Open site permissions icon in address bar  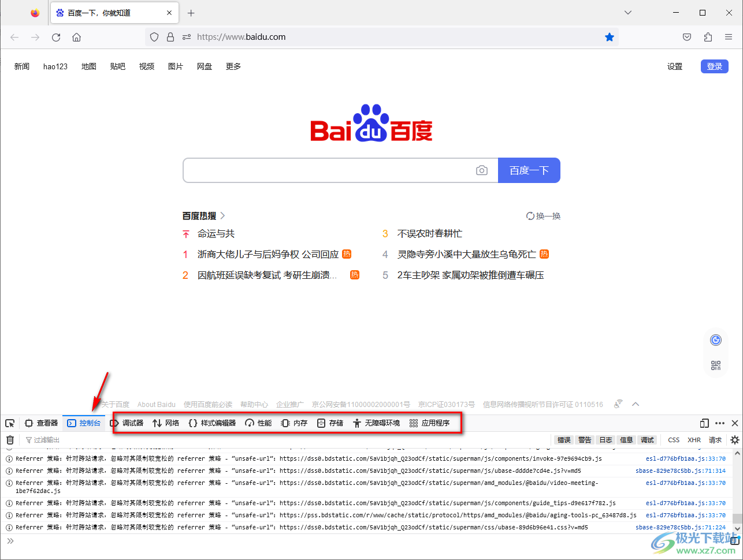187,37
